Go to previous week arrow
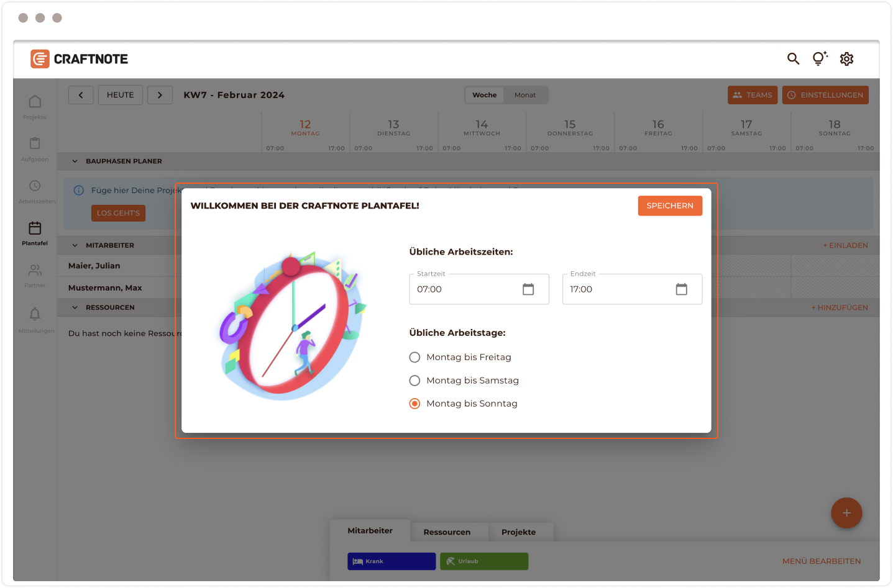The height and width of the screenshot is (588, 893). click(x=81, y=95)
